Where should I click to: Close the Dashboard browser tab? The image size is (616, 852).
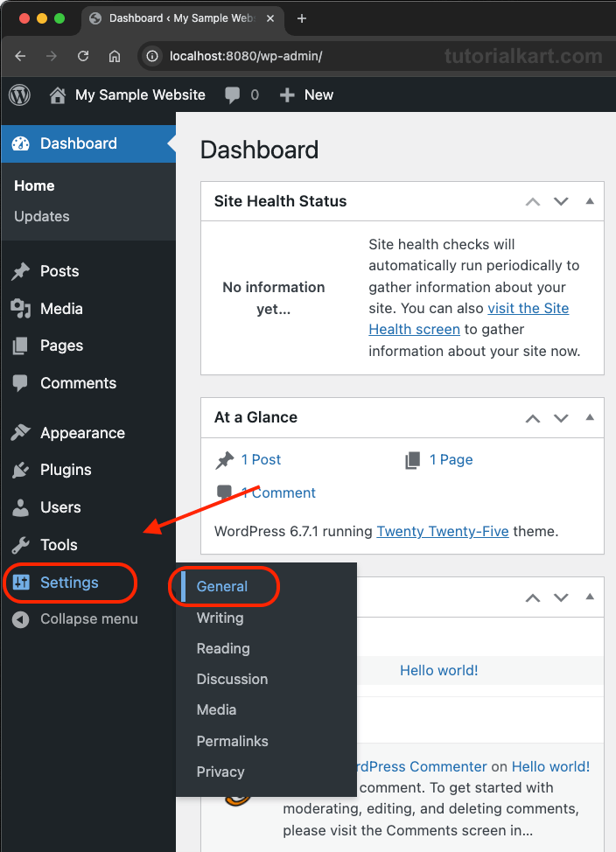(x=270, y=18)
